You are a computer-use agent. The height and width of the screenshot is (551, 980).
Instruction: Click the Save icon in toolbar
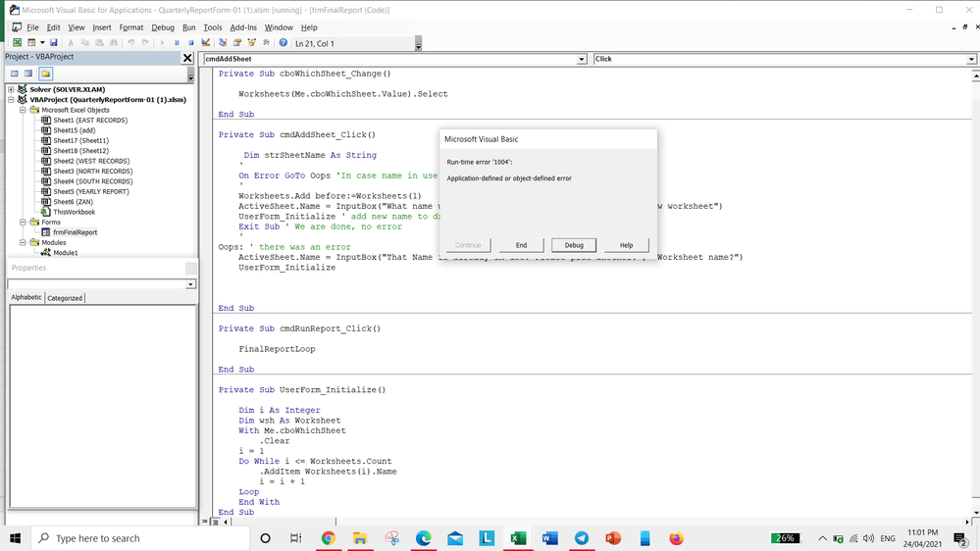pyautogui.click(x=53, y=43)
